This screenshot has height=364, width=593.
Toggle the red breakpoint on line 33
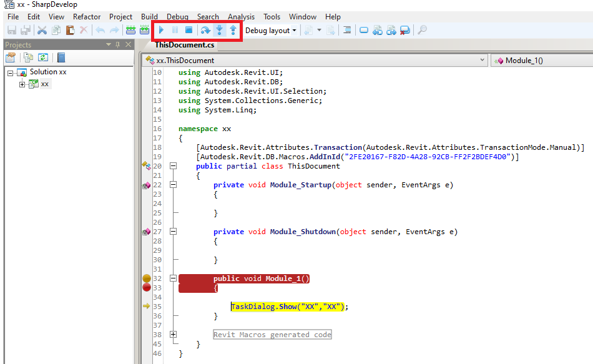pos(147,287)
